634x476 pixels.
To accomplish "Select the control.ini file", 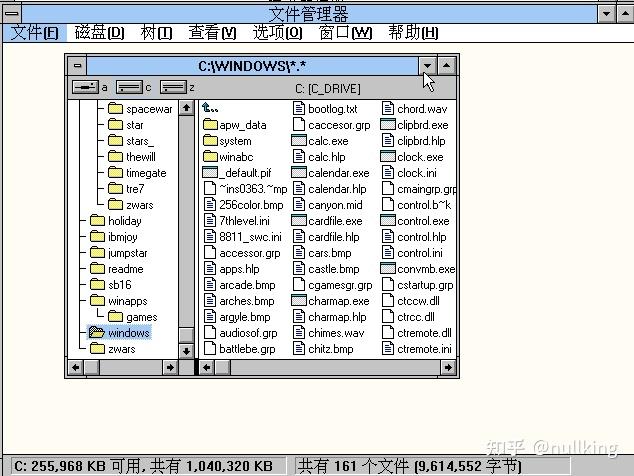I will tap(412, 253).
